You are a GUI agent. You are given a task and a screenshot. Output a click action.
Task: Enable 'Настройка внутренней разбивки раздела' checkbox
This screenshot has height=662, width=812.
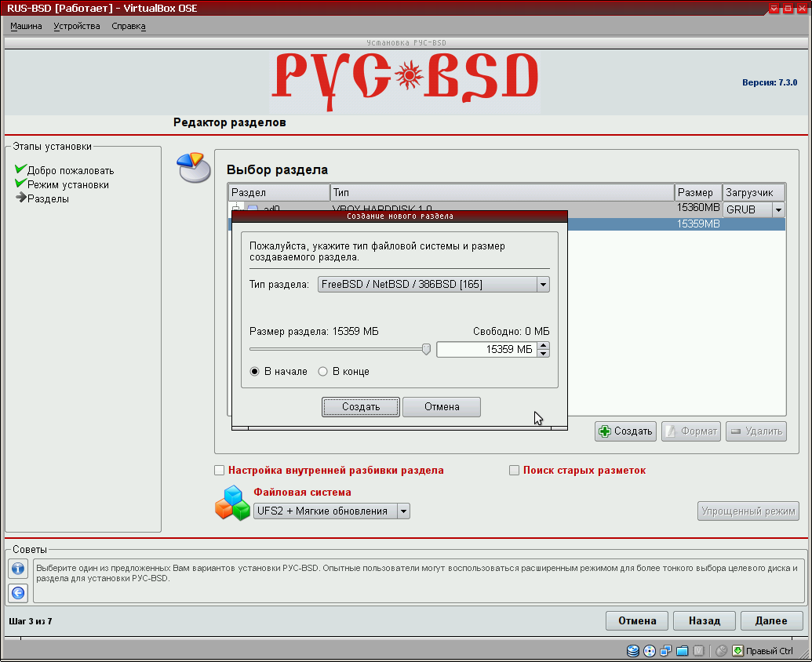point(220,471)
